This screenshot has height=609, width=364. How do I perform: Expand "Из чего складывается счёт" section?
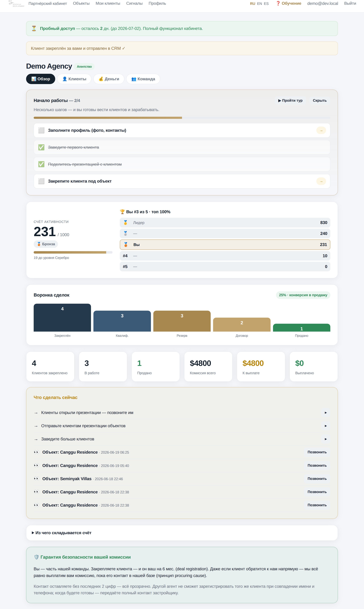point(62,533)
